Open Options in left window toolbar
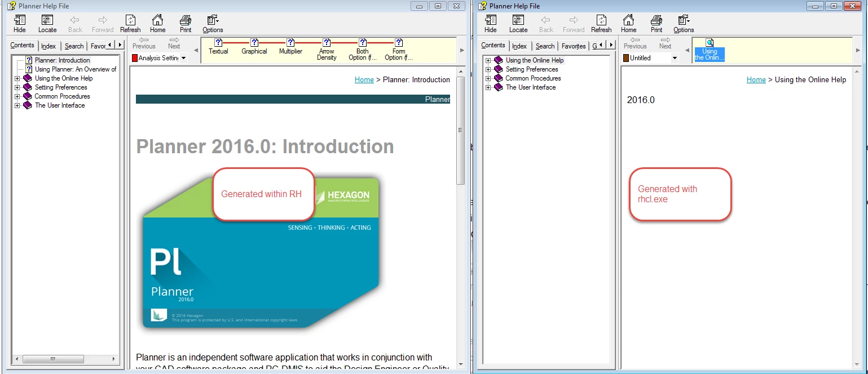 (213, 24)
